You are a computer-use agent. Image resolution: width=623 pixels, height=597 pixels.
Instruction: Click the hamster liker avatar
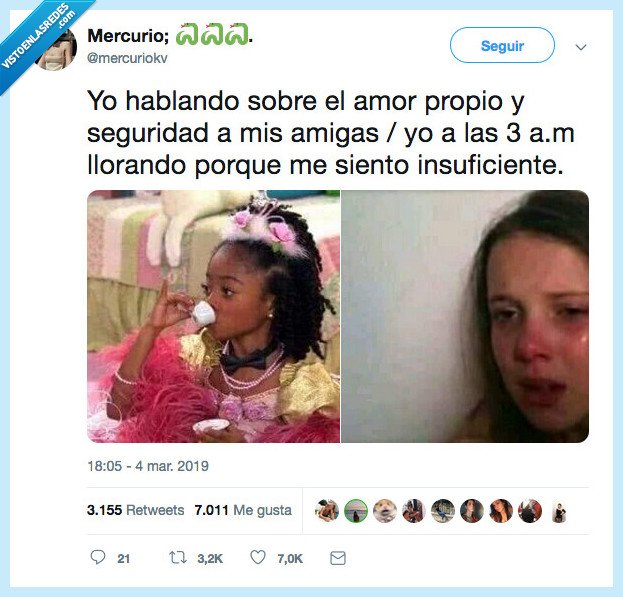point(385,511)
